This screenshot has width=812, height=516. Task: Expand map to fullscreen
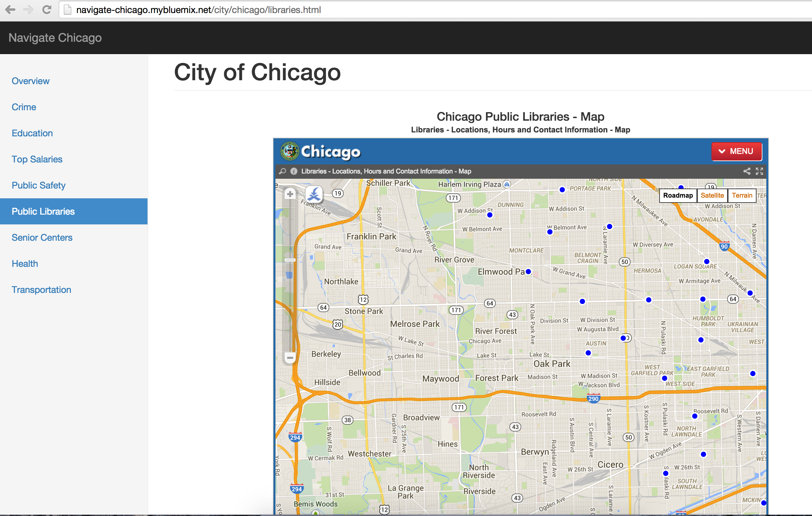click(x=759, y=171)
